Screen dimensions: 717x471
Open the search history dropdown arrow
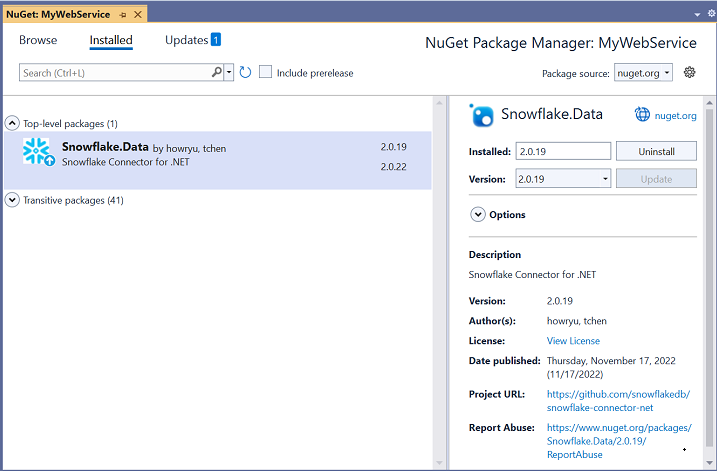pos(229,72)
